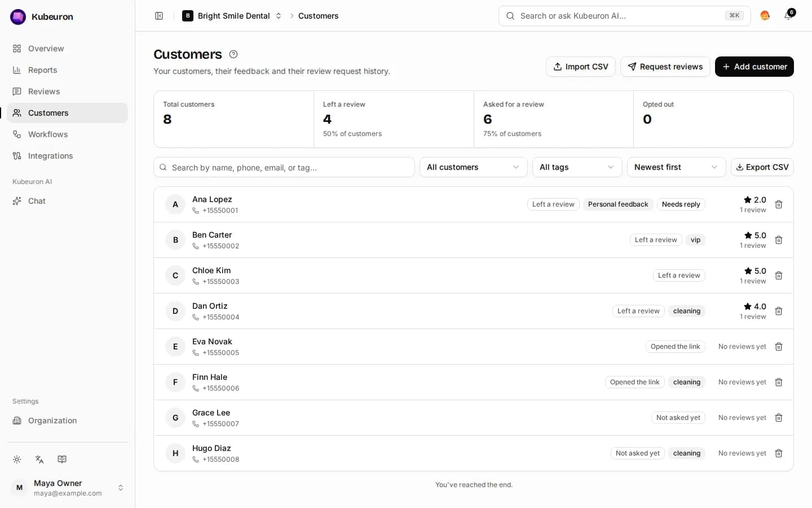The width and height of the screenshot is (812, 508).
Task: Delete customer Ben Carter with trash icon
Action: coord(779,240)
